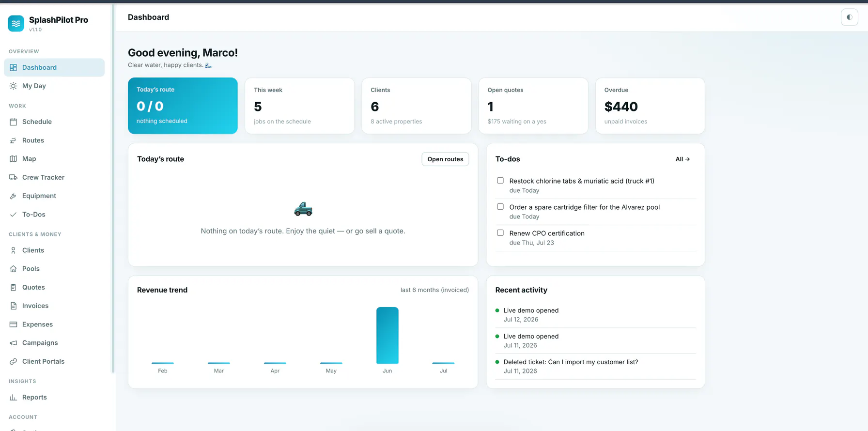Screen dimensions: 868x431
Task: Go to Schedule in the sidebar
Action: point(54,122)
